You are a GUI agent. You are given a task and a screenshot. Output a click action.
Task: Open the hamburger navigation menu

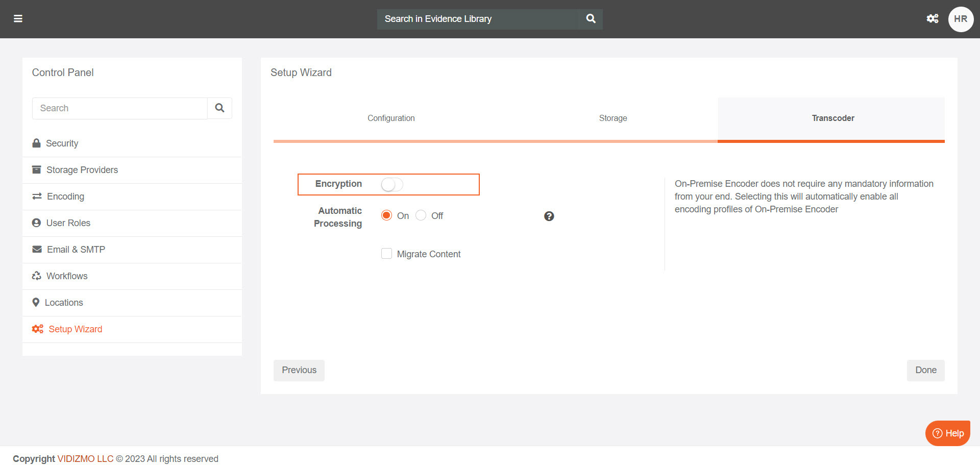click(18, 19)
